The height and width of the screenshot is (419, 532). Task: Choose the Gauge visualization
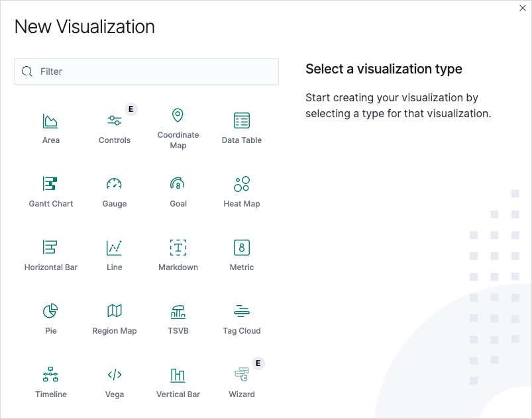(x=115, y=192)
